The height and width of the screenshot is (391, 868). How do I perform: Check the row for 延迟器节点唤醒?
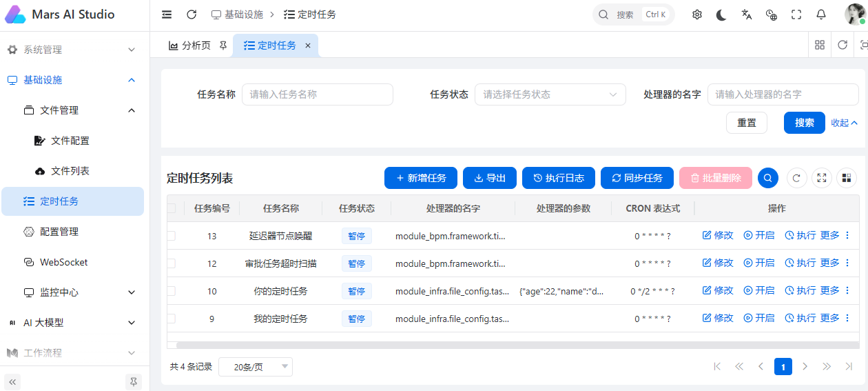(x=171, y=236)
